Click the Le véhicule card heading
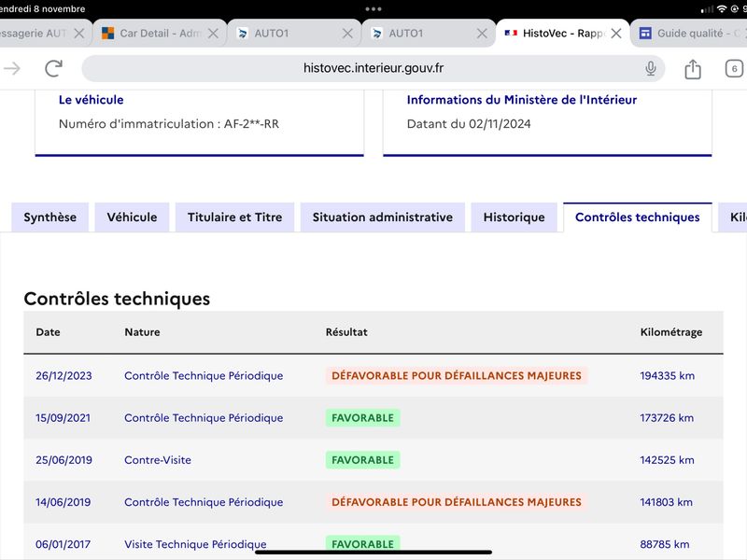Screen dimensions: 747x560 pos(91,100)
